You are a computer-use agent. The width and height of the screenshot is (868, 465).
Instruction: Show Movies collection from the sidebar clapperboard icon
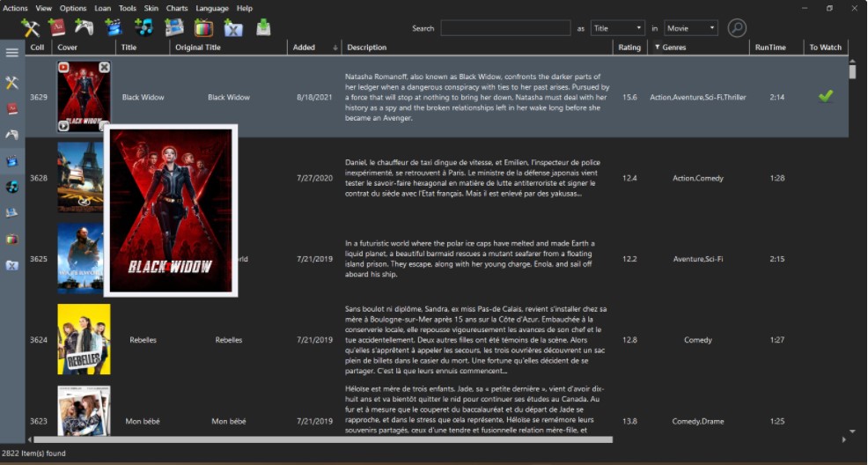[12, 161]
